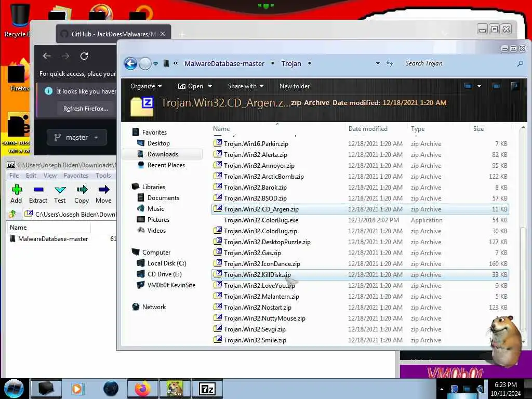
Task: Click the Explorer vertical scrollbar thumb
Action: tap(523, 278)
